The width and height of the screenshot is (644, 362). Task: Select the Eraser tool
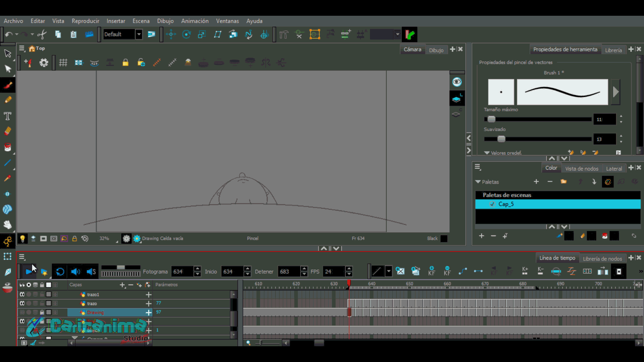coord(8,131)
